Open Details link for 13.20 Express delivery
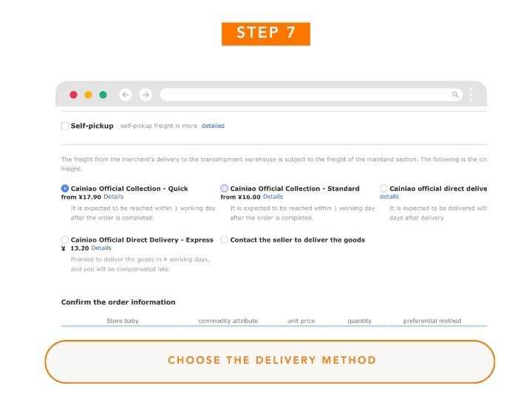The image size is (532, 408). 101,248
